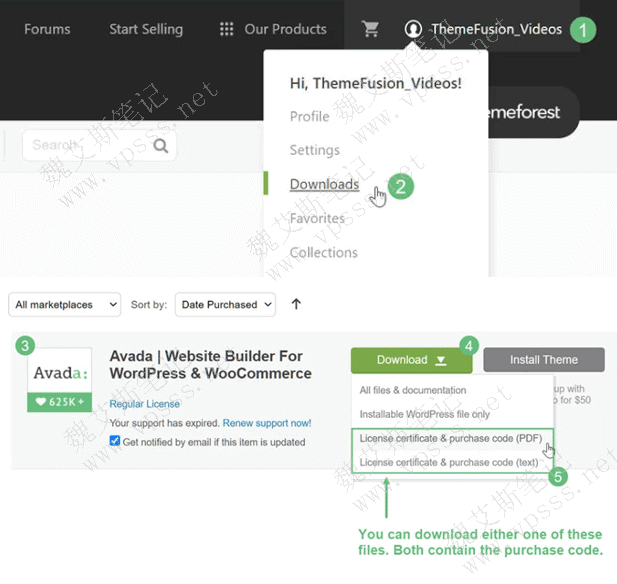
Task: Select Downloads from the account menu
Action: click(324, 184)
